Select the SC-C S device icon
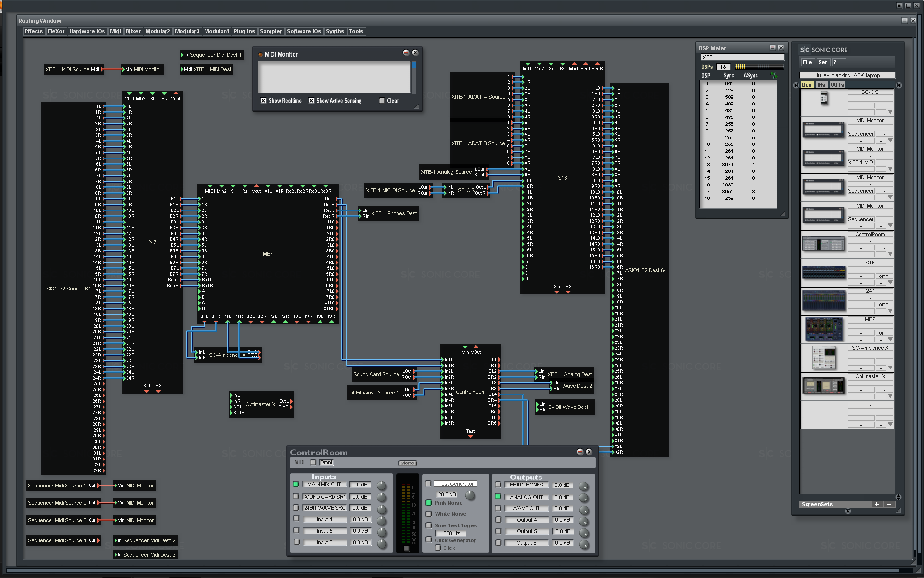The image size is (924, 578). 824,100
